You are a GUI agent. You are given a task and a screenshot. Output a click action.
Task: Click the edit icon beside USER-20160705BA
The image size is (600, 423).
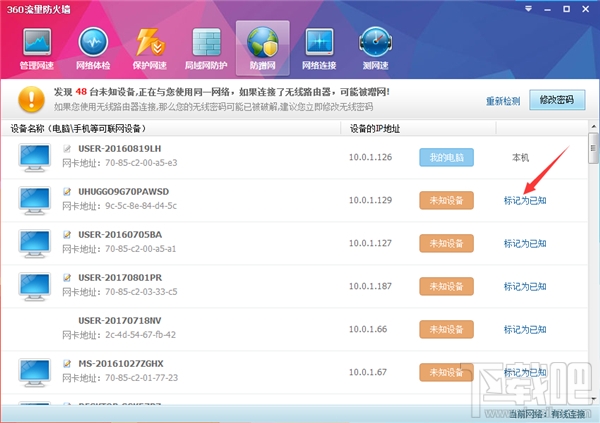[67, 234]
